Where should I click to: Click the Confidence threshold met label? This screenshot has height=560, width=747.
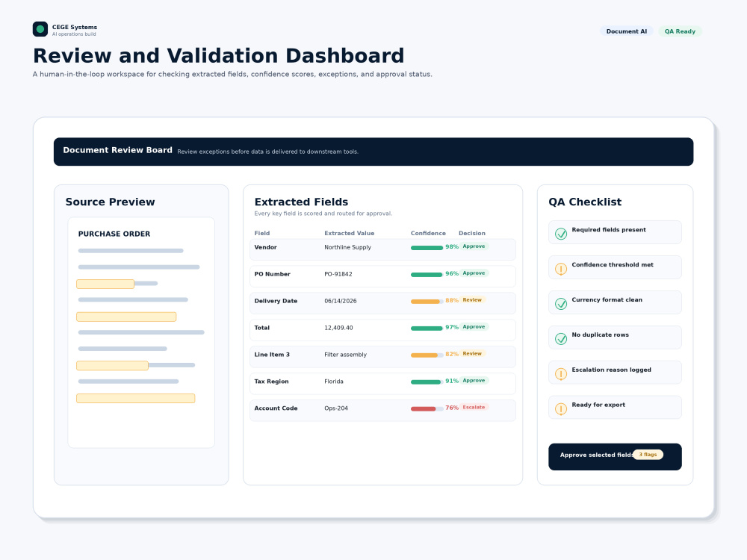(x=613, y=265)
